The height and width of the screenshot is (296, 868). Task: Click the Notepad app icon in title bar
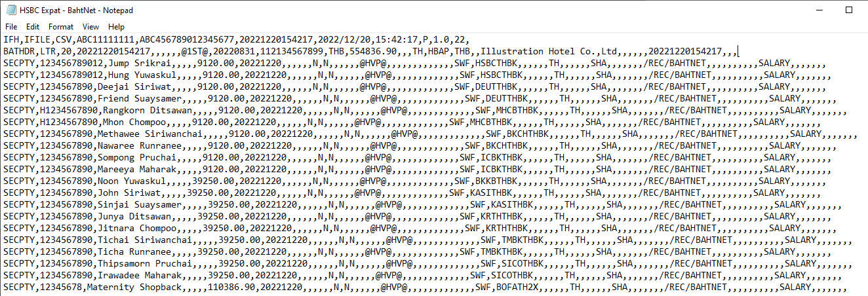(x=11, y=10)
